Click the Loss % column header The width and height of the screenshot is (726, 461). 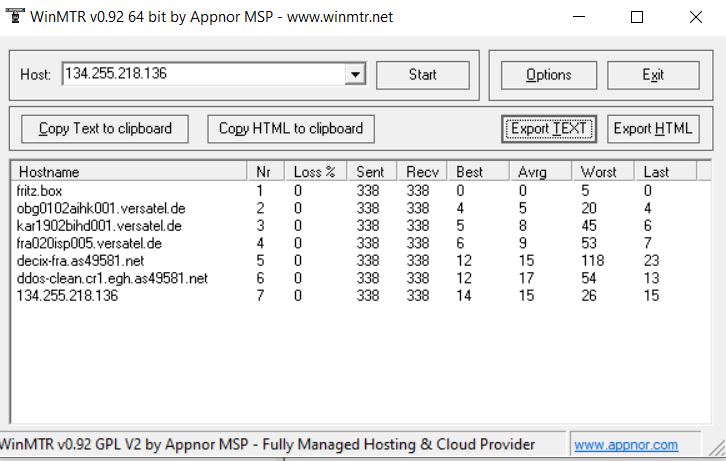314,172
